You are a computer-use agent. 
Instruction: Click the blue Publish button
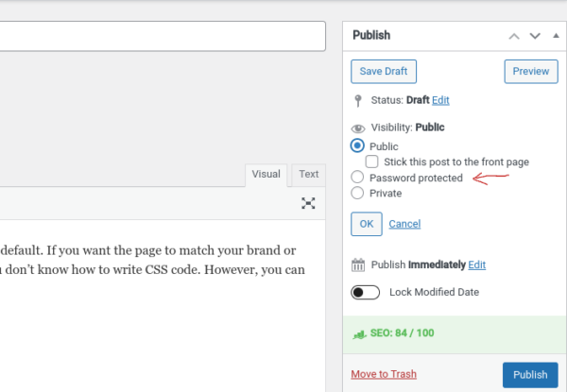(529, 375)
